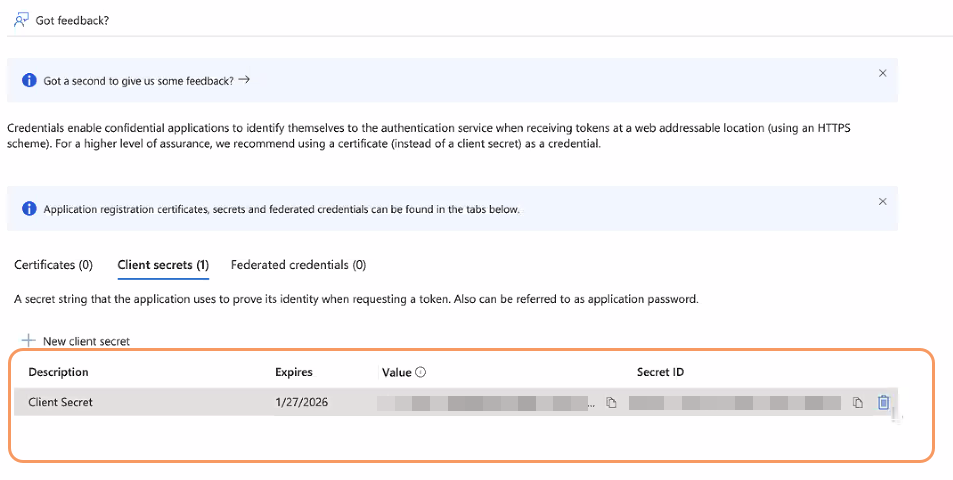Click the info icon in feedback banner
The image size is (953, 480).
coord(29,80)
